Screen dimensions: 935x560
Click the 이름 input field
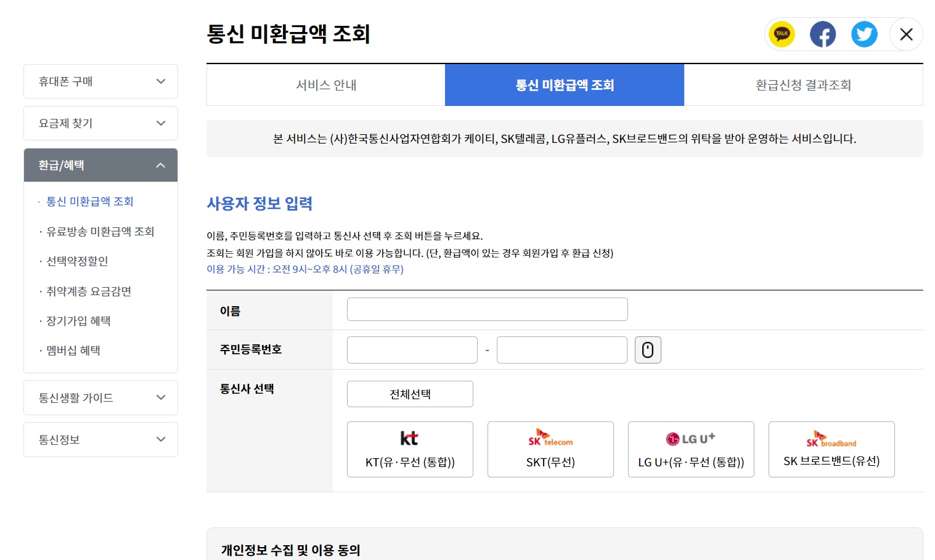point(486,309)
